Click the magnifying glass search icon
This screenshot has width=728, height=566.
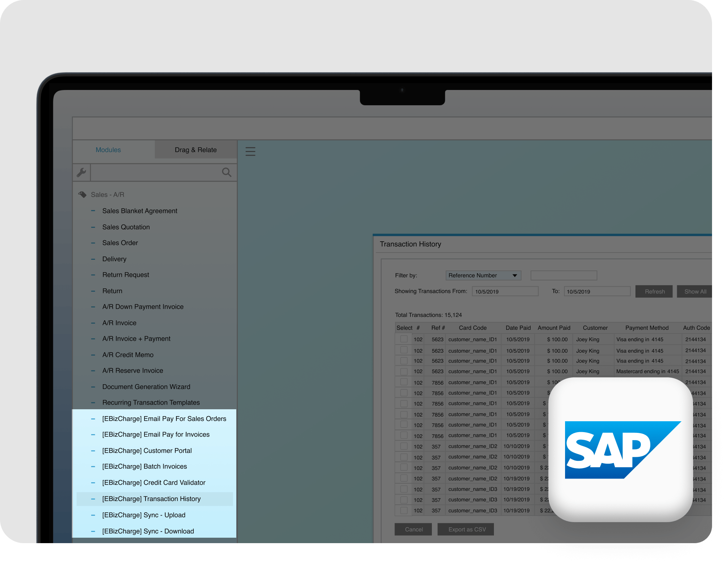click(x=226, y=172)
